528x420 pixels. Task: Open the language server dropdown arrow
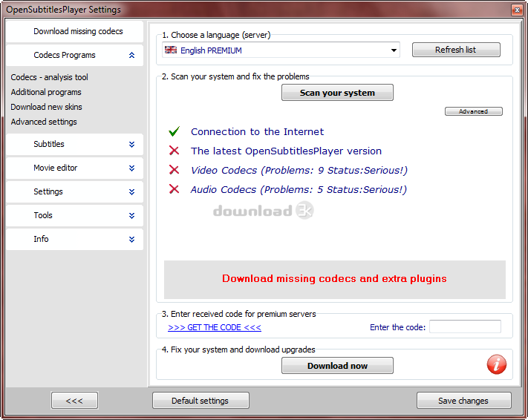click(394, 50)
